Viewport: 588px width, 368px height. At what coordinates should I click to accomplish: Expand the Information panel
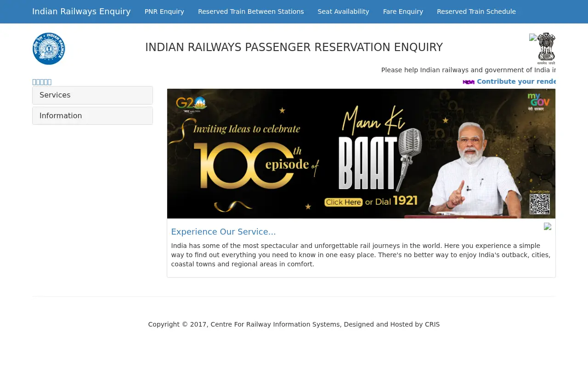pyautogui.click(x=92, y=116)
